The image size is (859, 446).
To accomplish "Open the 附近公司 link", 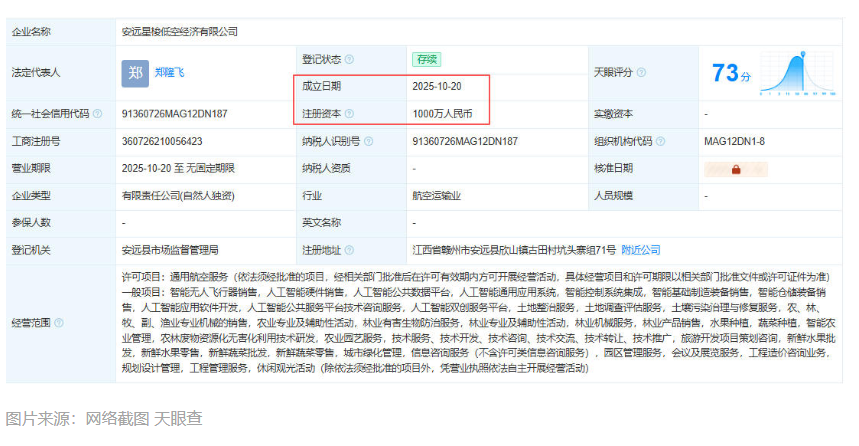I will (x=641, y=249).
